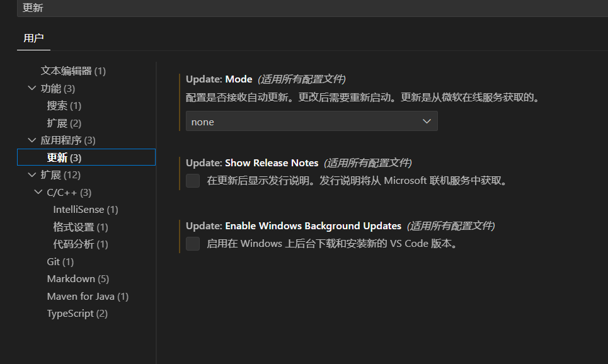Select none in the update mode selector
Screen dimensions: 608x364
click(311, 121)
